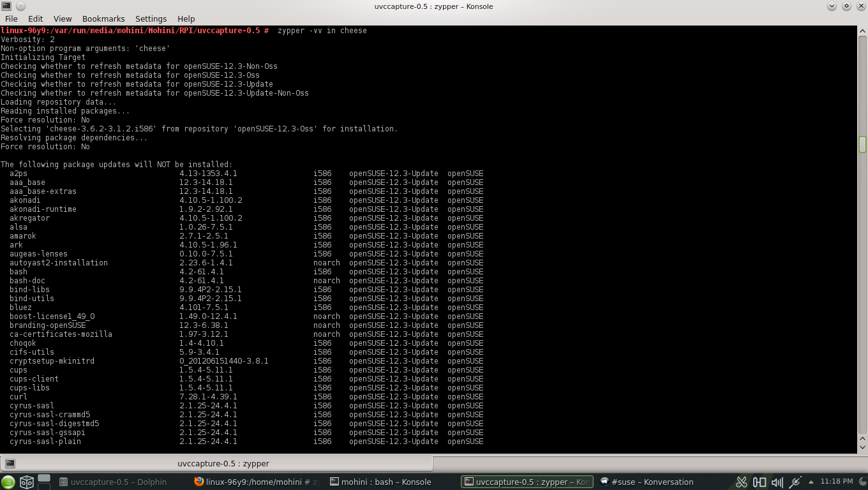
Task: Click the 'bluez' package name
Action: 20,308
